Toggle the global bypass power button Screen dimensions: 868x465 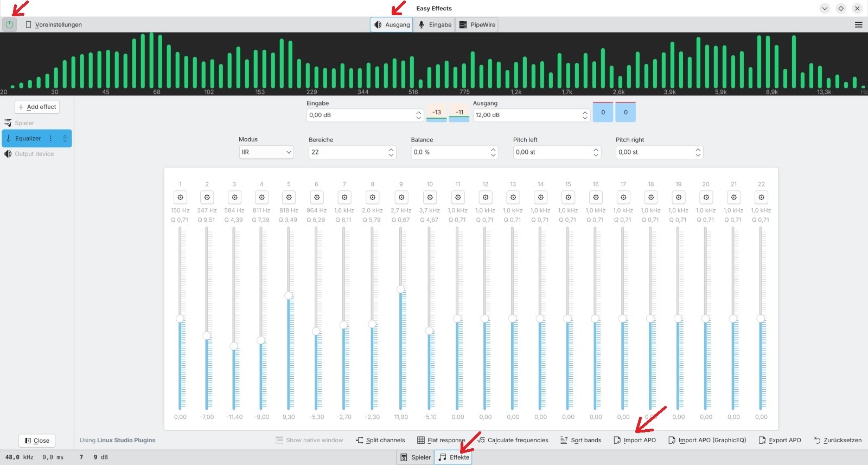[x=9, y=24]
